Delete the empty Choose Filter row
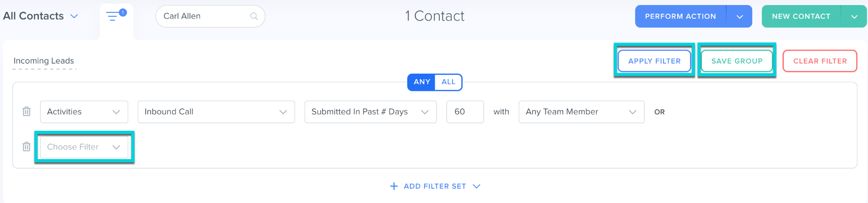This screenshot has height=203, width=868. click(27, 147)
